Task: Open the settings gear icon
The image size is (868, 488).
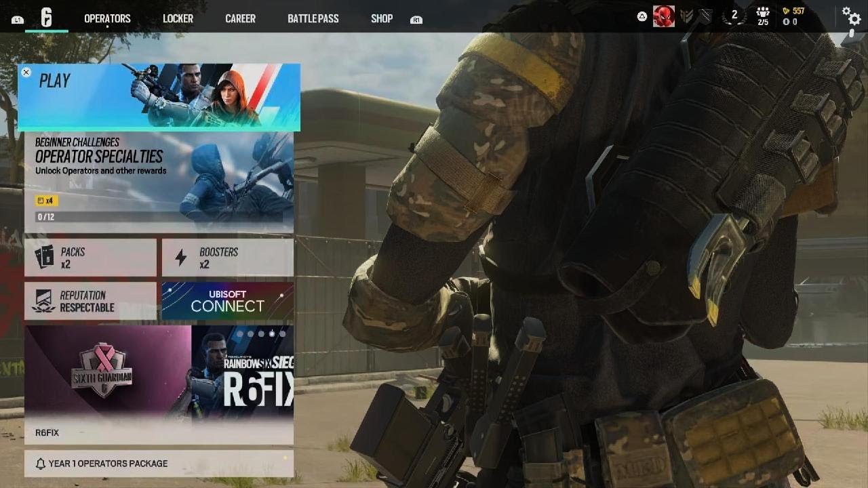Action: [x=851, y=16]
